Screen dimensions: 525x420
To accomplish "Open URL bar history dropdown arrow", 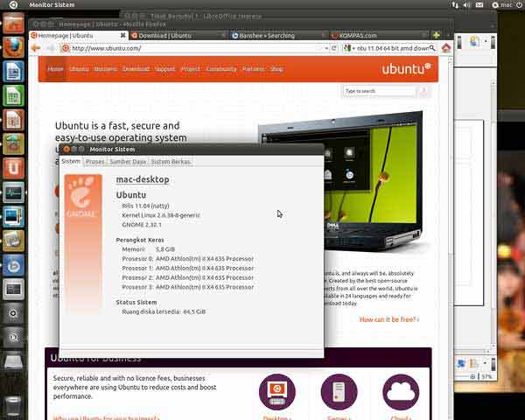I will point(326,48).
